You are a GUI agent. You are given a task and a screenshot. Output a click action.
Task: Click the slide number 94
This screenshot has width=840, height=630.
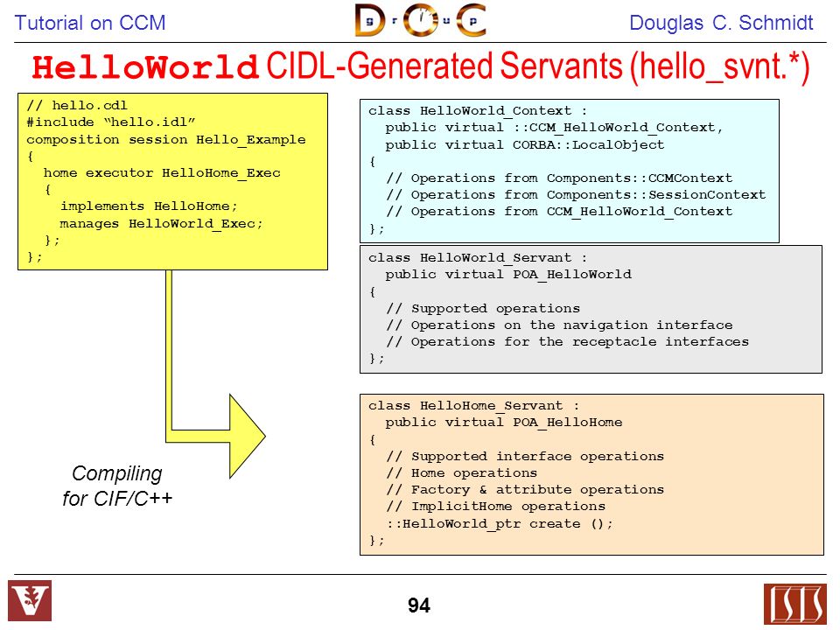click(x=419, y=605)
